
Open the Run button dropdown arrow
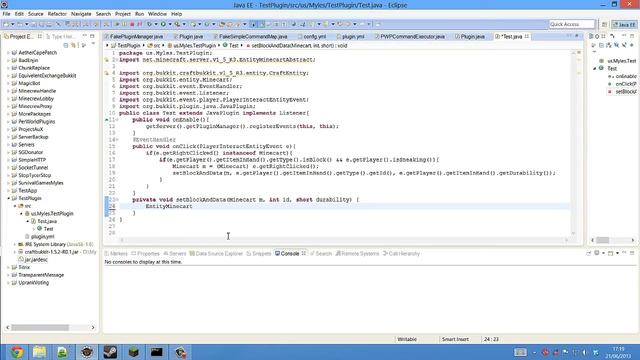(x=170, y=24)
